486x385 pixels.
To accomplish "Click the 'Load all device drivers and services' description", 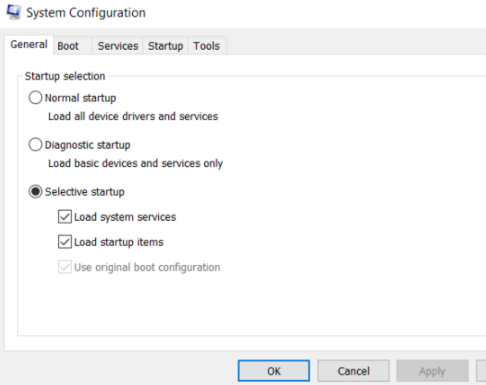I will click(133, 116).
